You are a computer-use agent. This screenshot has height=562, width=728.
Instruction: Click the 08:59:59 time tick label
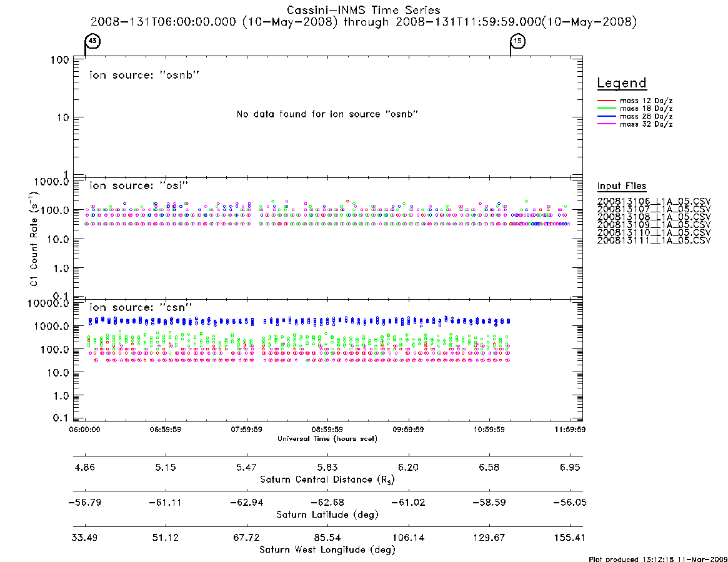(327, 430)
